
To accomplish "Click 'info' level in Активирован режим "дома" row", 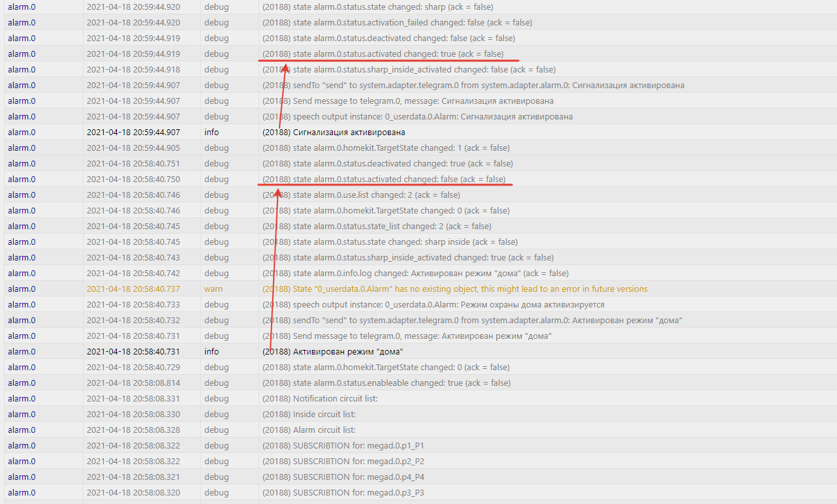I will click(x=212, y=351).
